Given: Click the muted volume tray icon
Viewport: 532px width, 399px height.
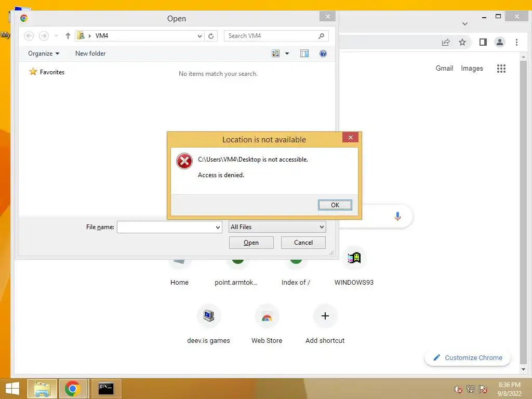Looking at the screenshot, I should click(x=458, y=389).
